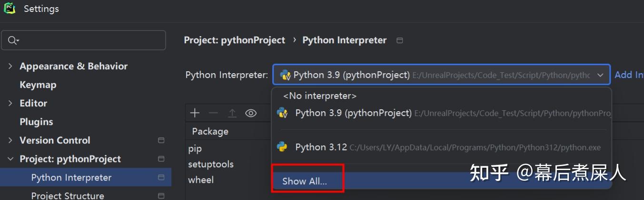The height and width of the screenshot is (200, 644).
Task: Click the PyCharm logo in title bar
Action: tap(10, 8)
